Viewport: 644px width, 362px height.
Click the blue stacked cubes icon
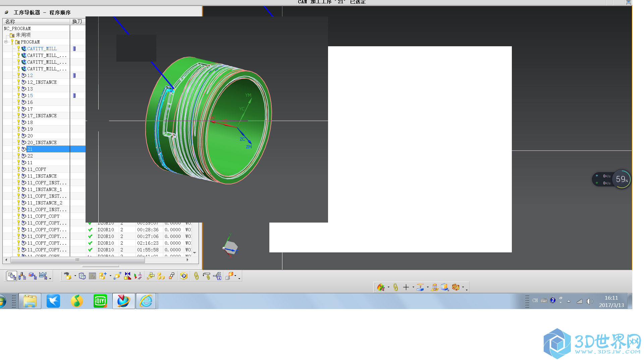pyautogui.click(x=82, y=276)
